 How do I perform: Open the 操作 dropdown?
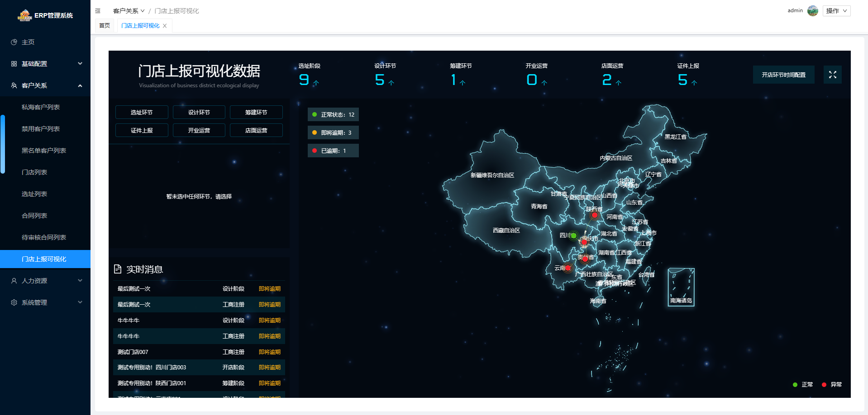click(836, 11)
